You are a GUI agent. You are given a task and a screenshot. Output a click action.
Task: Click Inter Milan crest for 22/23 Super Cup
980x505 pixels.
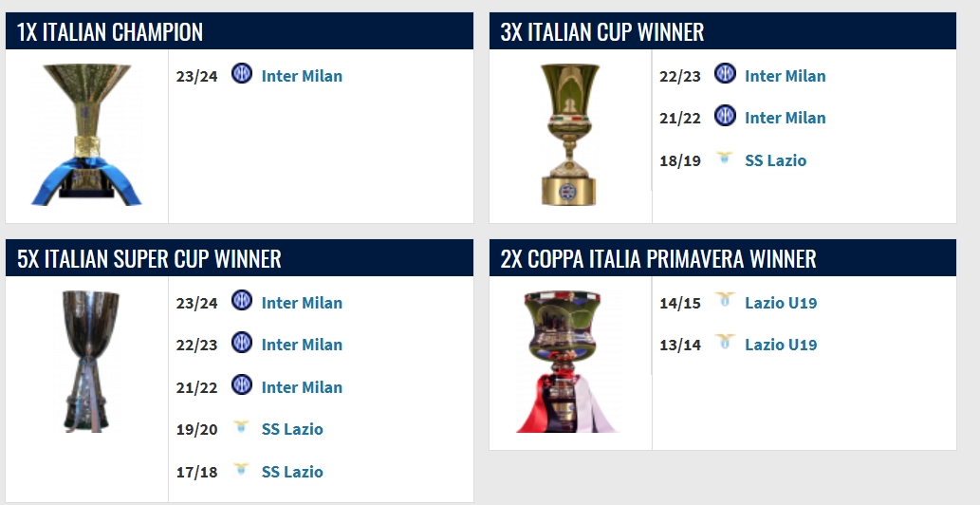(242, 343)
